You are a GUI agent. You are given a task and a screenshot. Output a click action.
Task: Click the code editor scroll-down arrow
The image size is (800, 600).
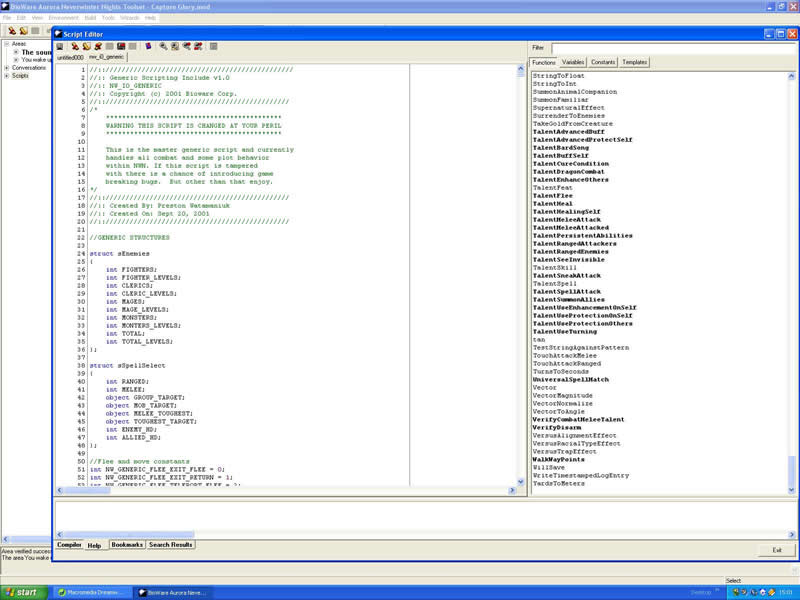(521, 482)
